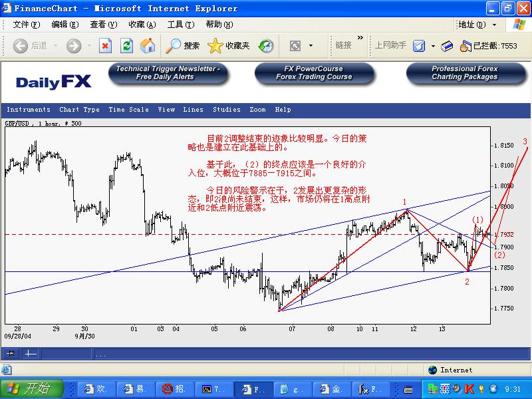Viewport: 532px width, 399px height.
Task: Click the 1.7952 current price label
Action: click(504, 235)
